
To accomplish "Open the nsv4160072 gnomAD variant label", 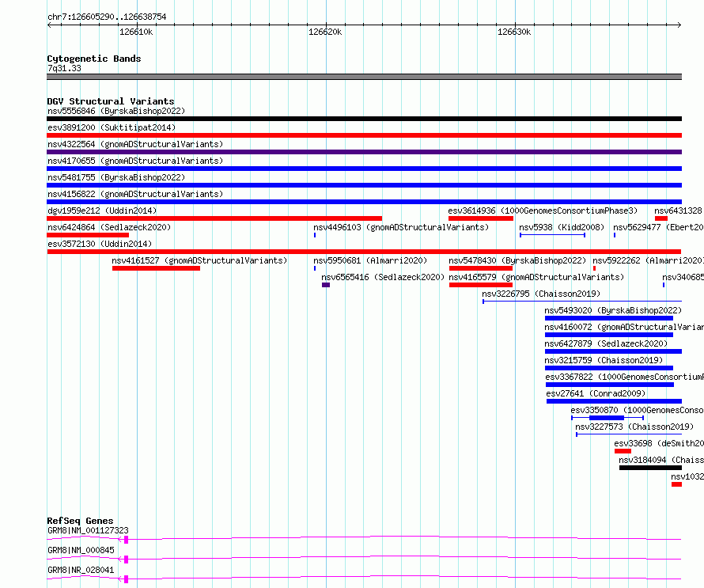I will click(x=623, y=327).
